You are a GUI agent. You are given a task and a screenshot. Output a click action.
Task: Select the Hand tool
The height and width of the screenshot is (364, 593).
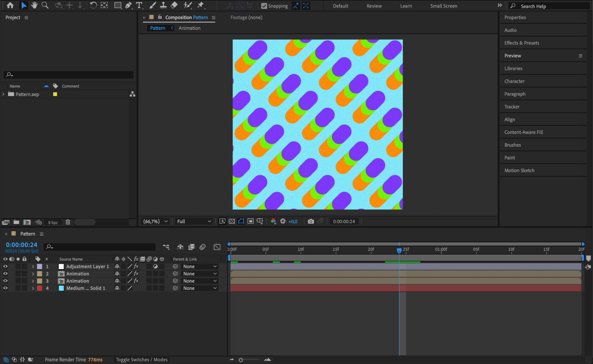click(x=34, y=5)
